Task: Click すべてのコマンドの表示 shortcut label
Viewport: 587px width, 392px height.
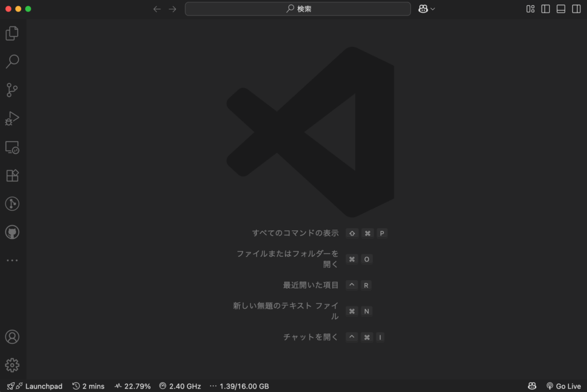Action: pos(295,233)
